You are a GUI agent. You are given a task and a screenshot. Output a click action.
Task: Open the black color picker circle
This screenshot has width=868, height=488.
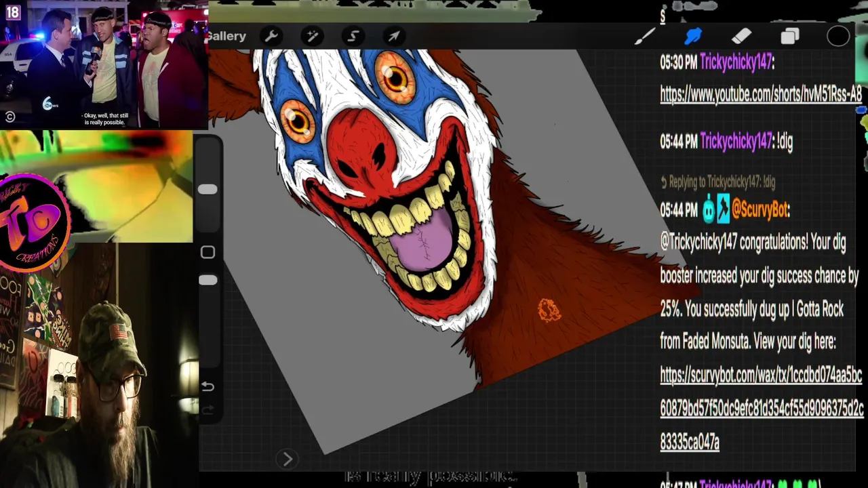click(x=838, y=37)
